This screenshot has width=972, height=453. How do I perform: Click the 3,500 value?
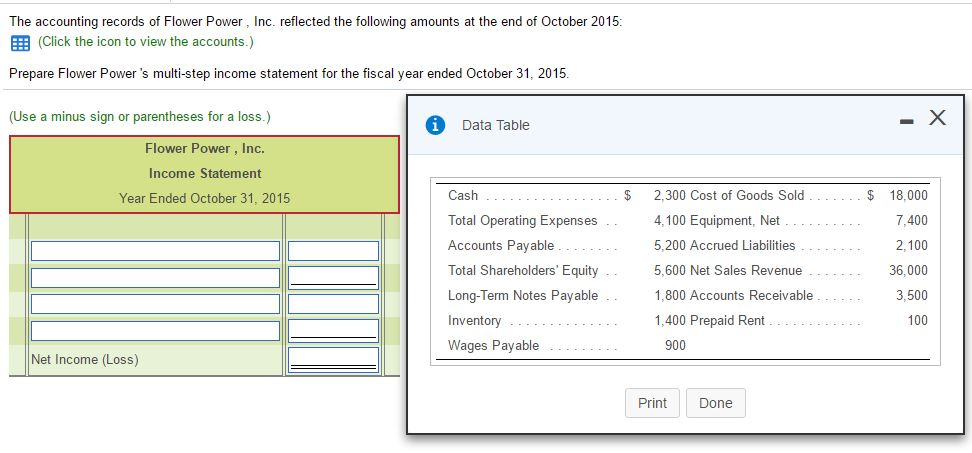tap(912, 296)
